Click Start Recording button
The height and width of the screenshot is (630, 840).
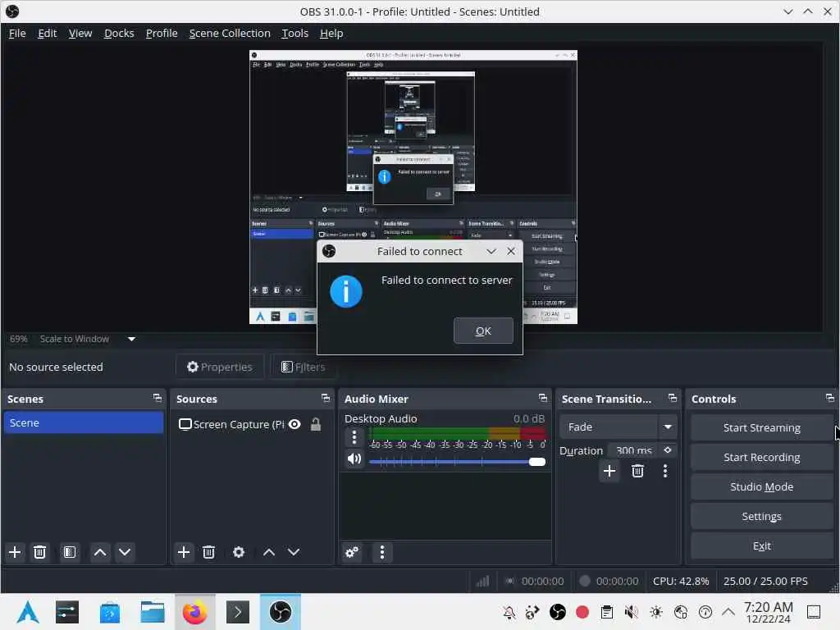(x=761, y=457)
